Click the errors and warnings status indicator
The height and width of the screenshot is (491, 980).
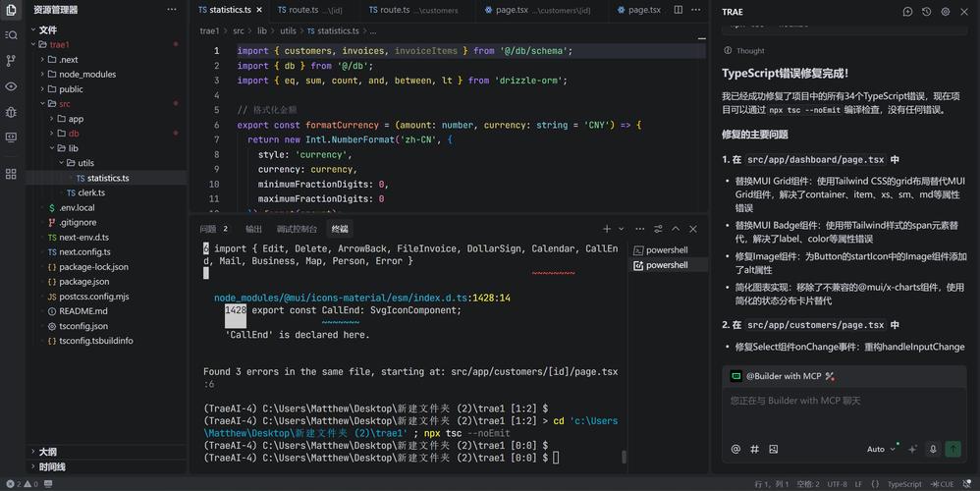[22, 484]
